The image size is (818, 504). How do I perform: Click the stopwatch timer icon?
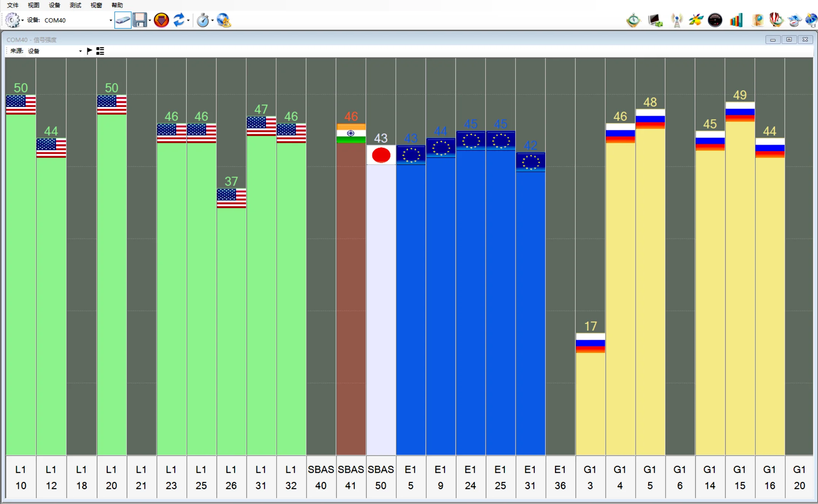point(203,20)
